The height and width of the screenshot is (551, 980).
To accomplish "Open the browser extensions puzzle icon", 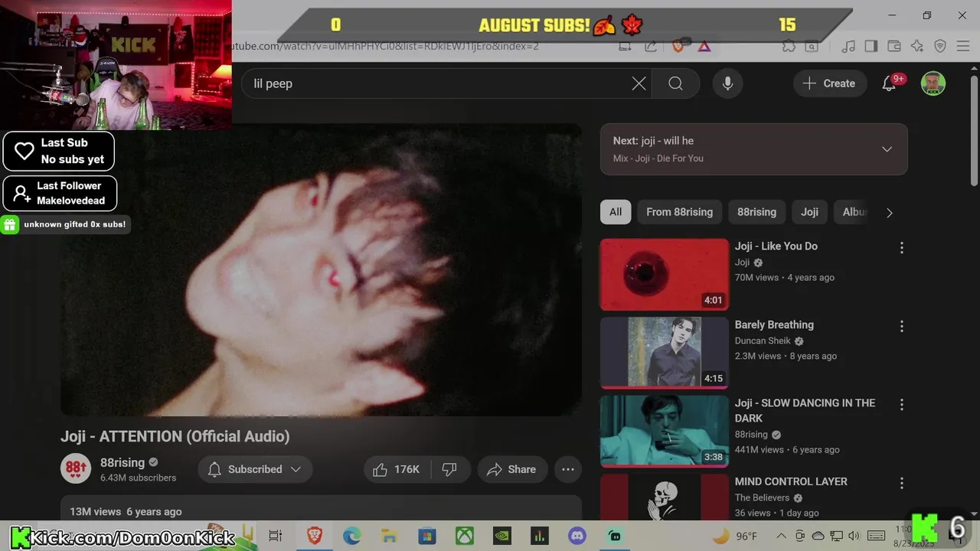I will [789, 46].
